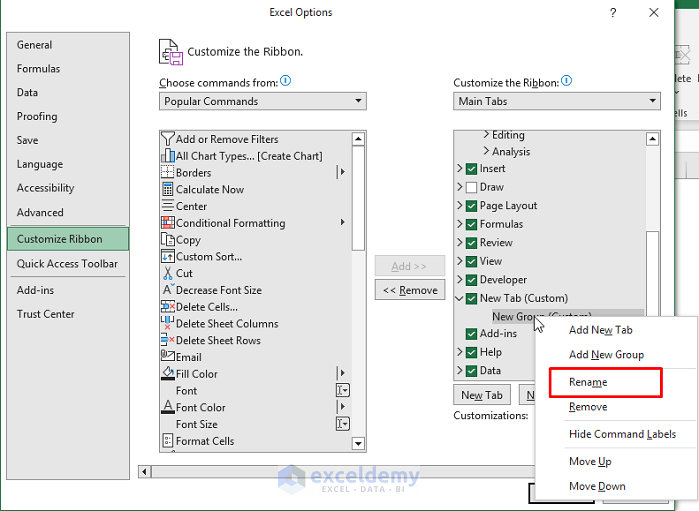Screen dimensions: 699x511
Task: Select Move Up in the context menu
Action: click(x=590, y=462)
